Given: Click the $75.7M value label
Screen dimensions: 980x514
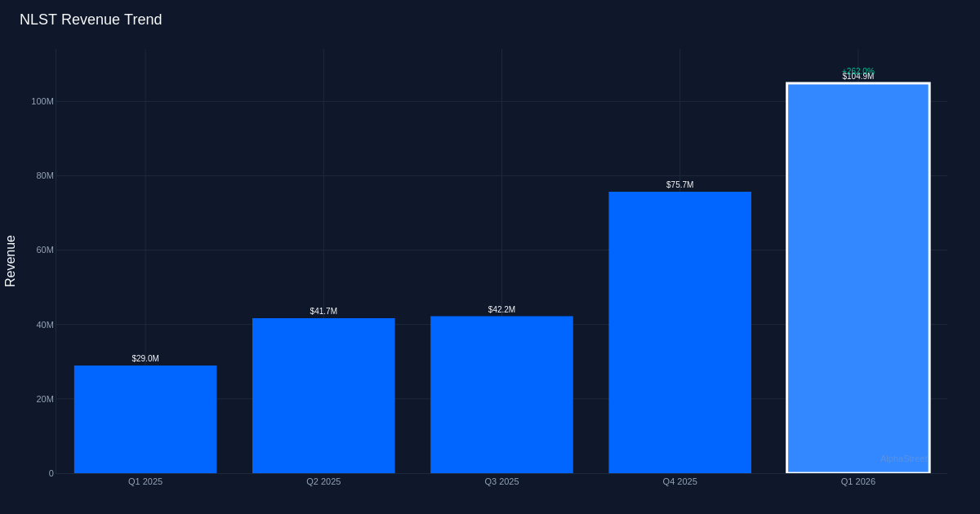Looking at the screenshot, I should (x=679, y=185).
